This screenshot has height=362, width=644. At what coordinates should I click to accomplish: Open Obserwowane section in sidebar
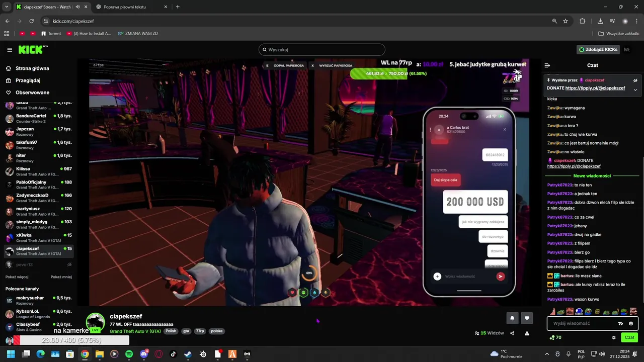(x=28, y=93)
